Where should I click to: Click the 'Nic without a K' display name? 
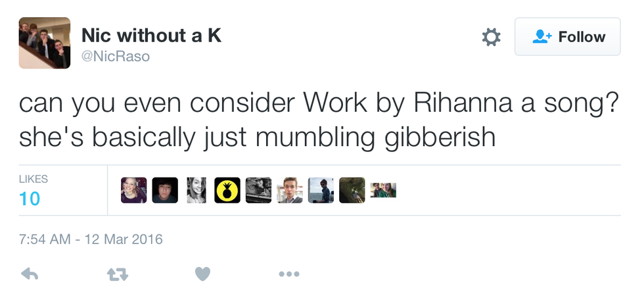pos(151,36)
